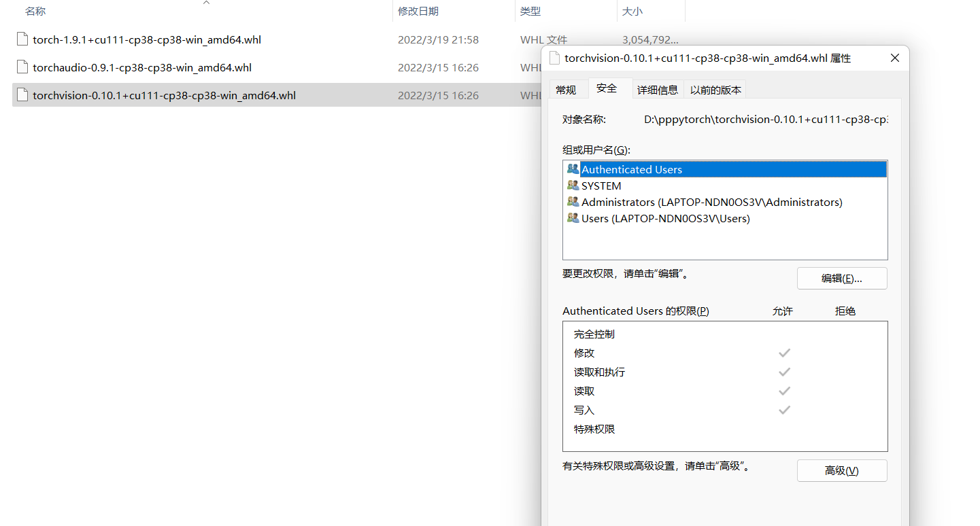Viewport: 980px width, 526px height.
Task: Click the Users group icon
Action: (x=573, y=218)
